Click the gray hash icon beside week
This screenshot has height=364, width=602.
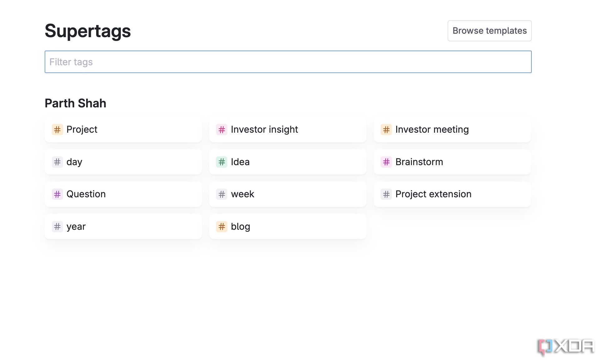coord(222,194)
